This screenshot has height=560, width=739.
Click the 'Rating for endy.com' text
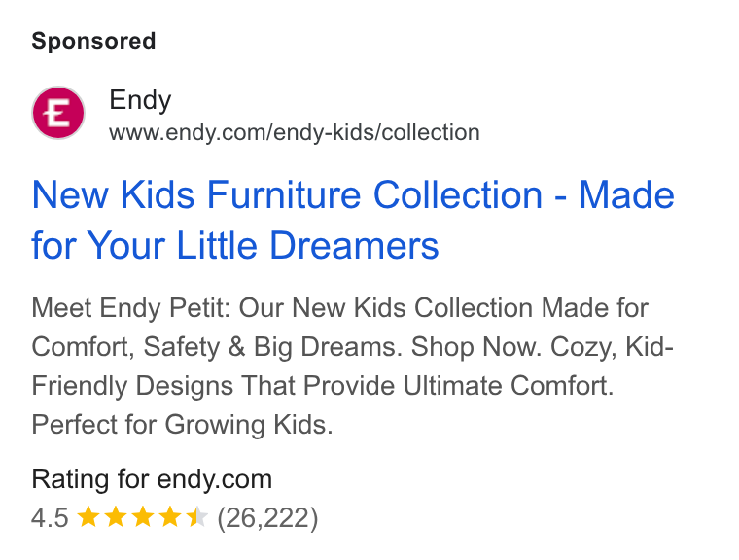(152, 479)
